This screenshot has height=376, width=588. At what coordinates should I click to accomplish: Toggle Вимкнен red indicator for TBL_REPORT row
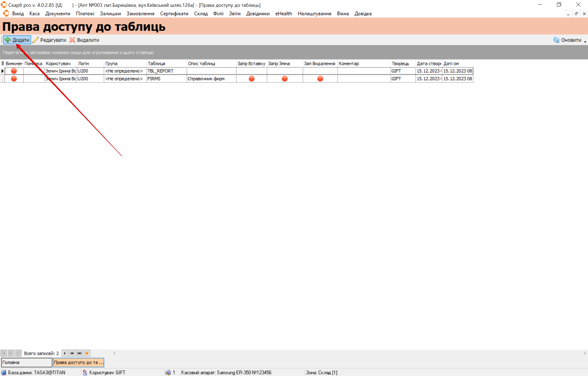click(x=14, y=71)
